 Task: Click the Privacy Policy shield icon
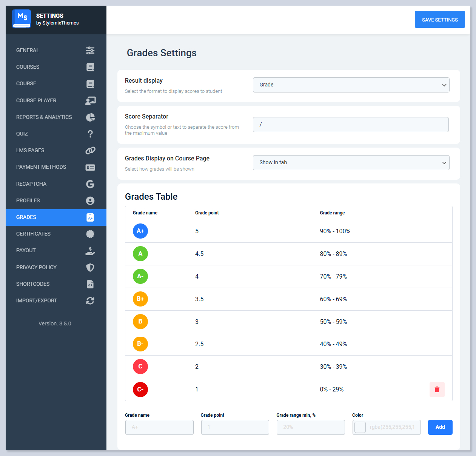coord(90,267)
